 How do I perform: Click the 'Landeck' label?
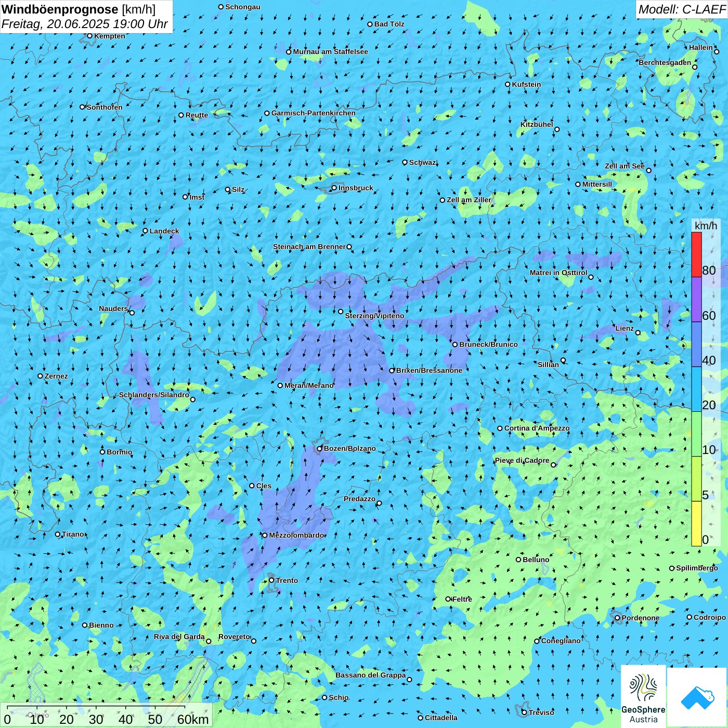pos(164,231)
